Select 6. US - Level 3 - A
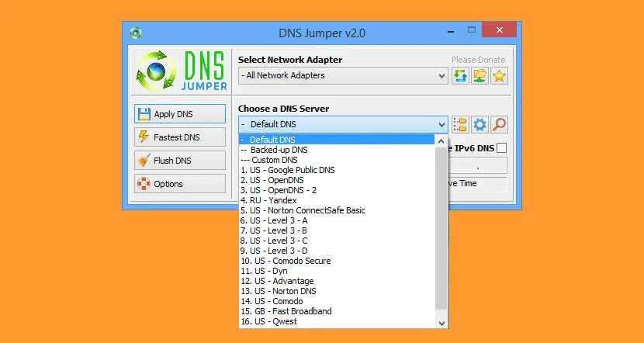This screenshot has width=644, height=343. [337, 220]
